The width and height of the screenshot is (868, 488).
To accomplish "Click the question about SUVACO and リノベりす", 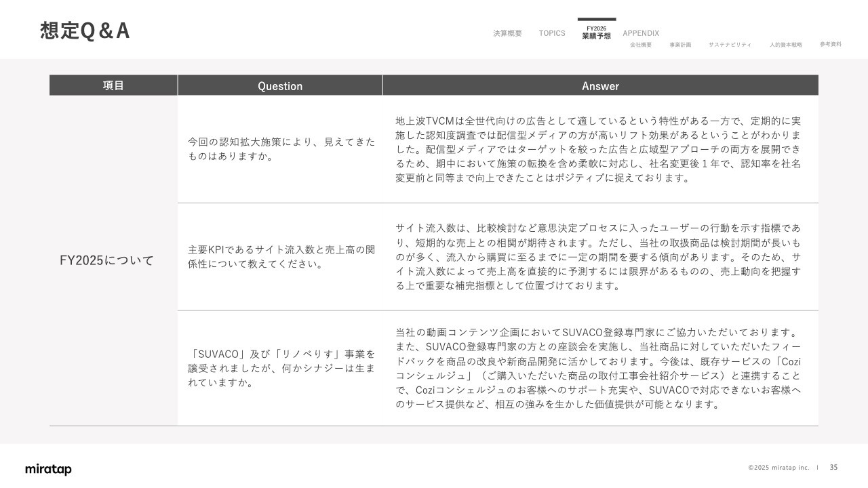I will point(281,368).
